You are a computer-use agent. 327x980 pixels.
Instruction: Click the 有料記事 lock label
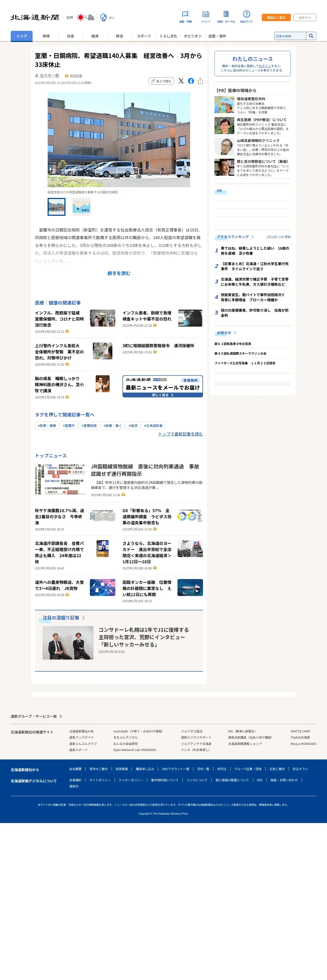coord(73,76)
